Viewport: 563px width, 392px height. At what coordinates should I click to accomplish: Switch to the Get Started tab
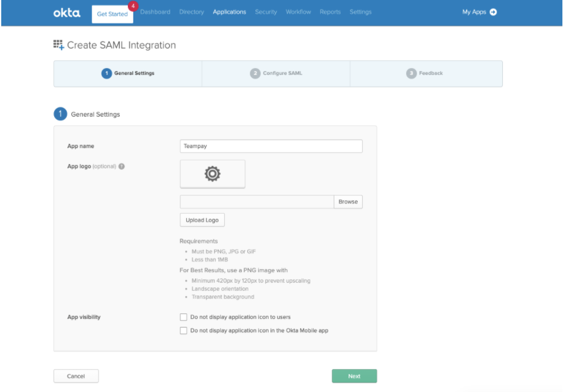pos(112,14)
